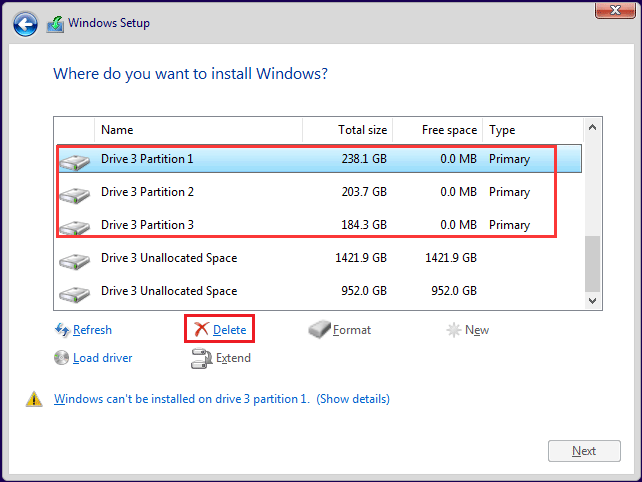The width and height of the screenshot is (642, 482).
Task: Click the drive list scrollbar thumb
Action: [592, 263]
